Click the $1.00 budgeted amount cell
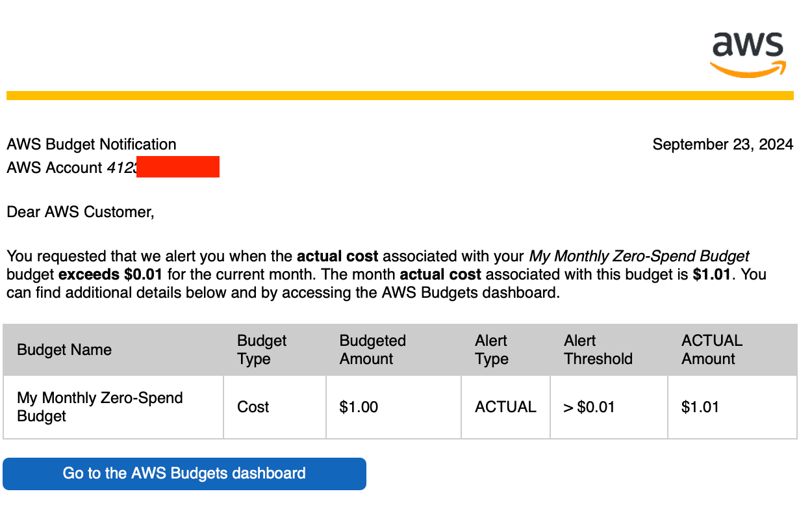The image size is (812, 511). pyautogui.click(x=359, y=407)
